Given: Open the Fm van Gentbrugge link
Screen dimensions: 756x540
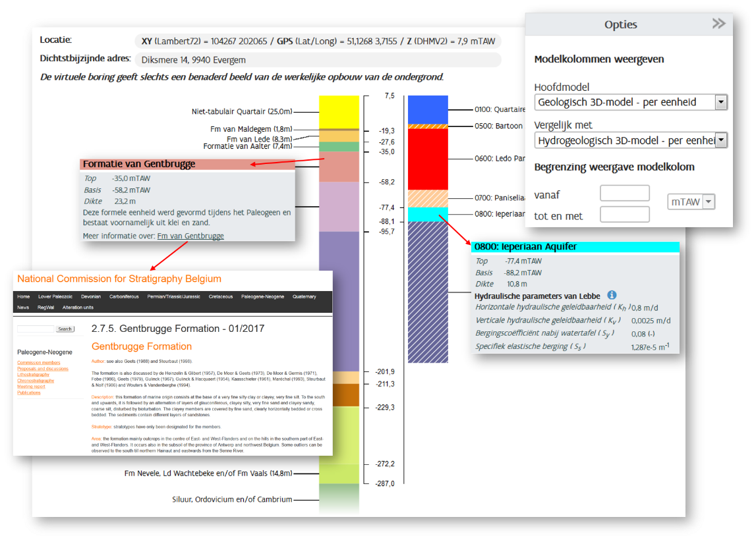Looking at the screenshot, I should point(190,236).
